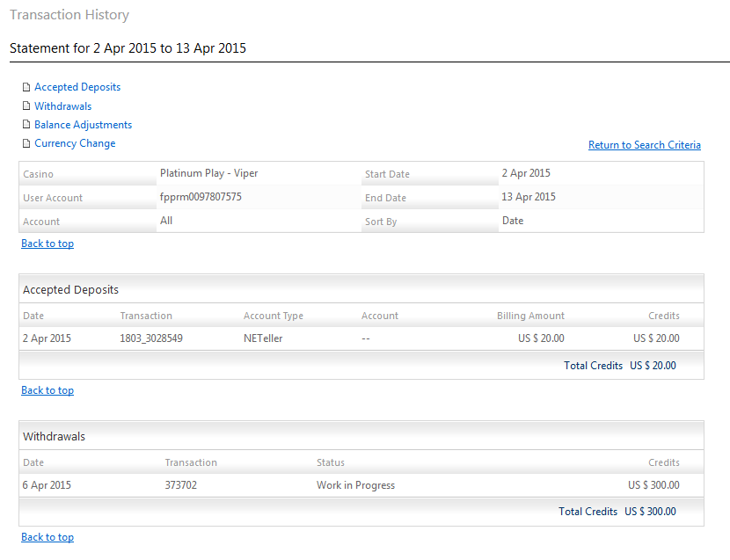Click the End Date value '13 Apr 2015'
This screenshot has height=560, width=730.
[529, 197]
